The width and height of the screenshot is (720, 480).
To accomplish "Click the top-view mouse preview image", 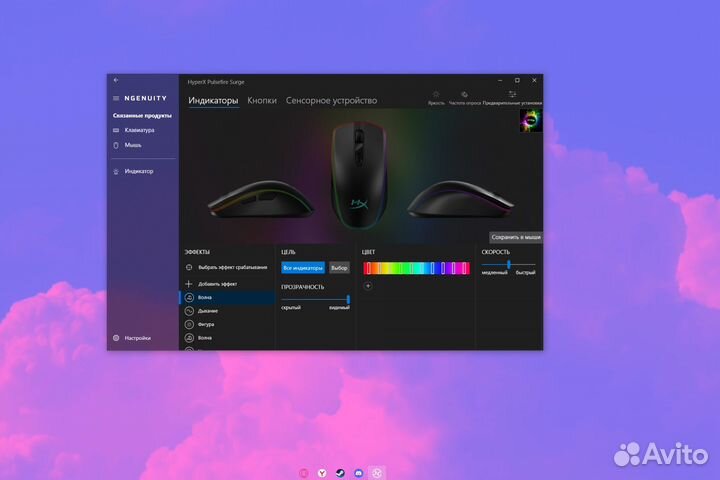I will point(359,176).
